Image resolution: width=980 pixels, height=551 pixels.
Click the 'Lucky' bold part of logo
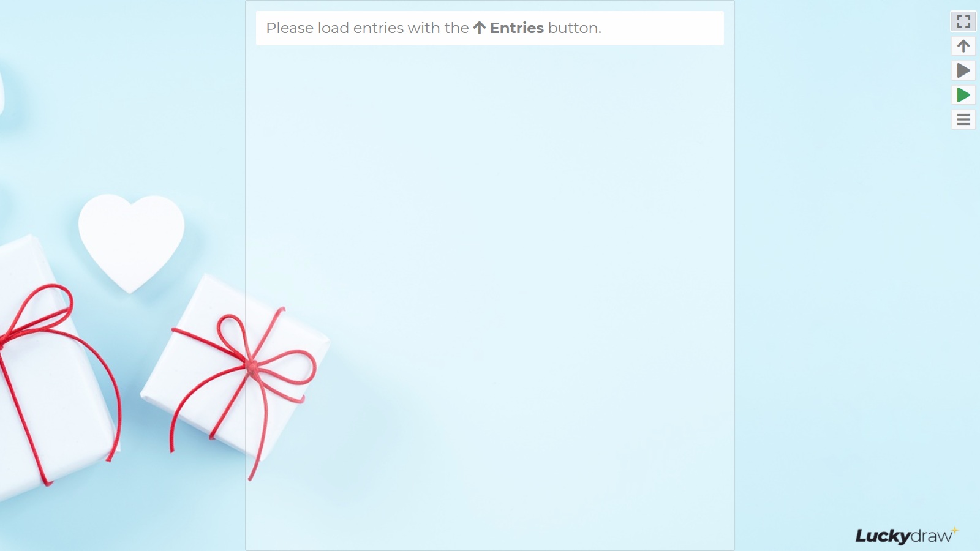click(x=883, y=536)
